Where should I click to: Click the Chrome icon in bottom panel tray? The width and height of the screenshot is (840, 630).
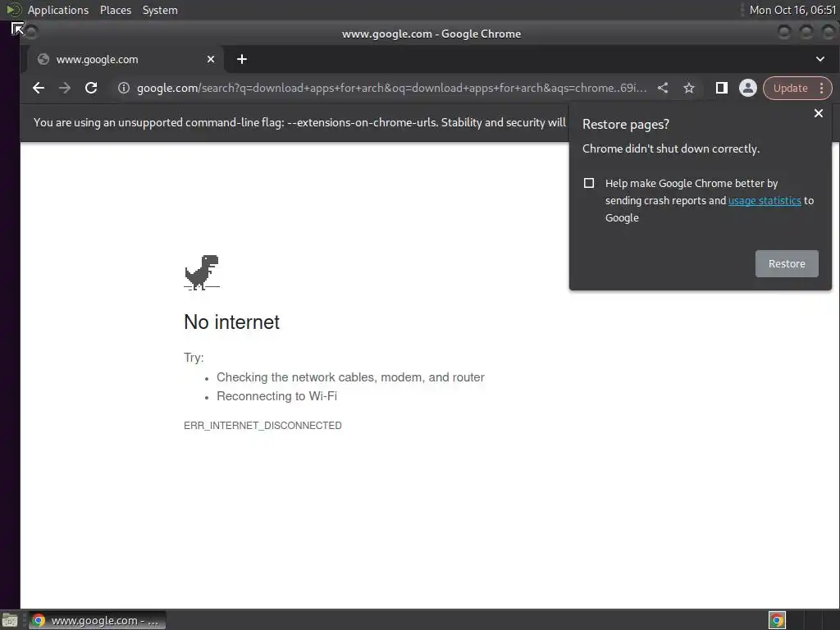[777, 620]
